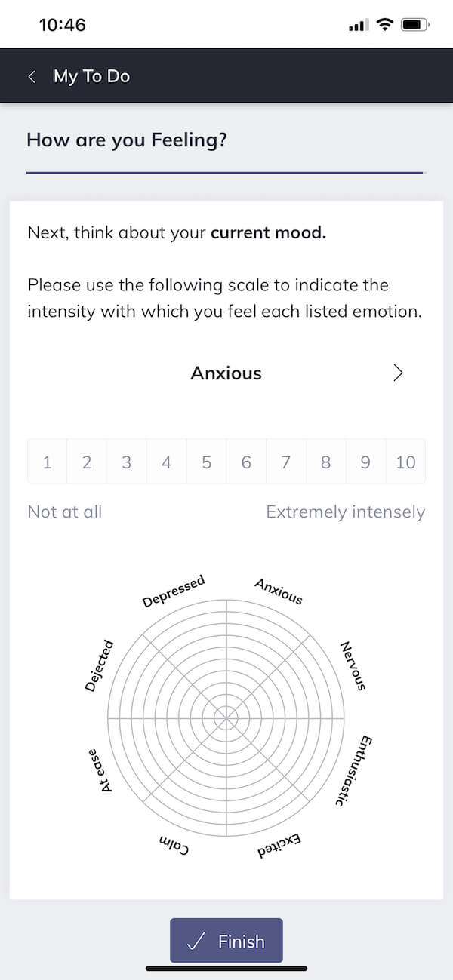This screenshot has height=980, width=453.
Task: Tap the checkmark icon on Finish button
Action: coord(196,941)
